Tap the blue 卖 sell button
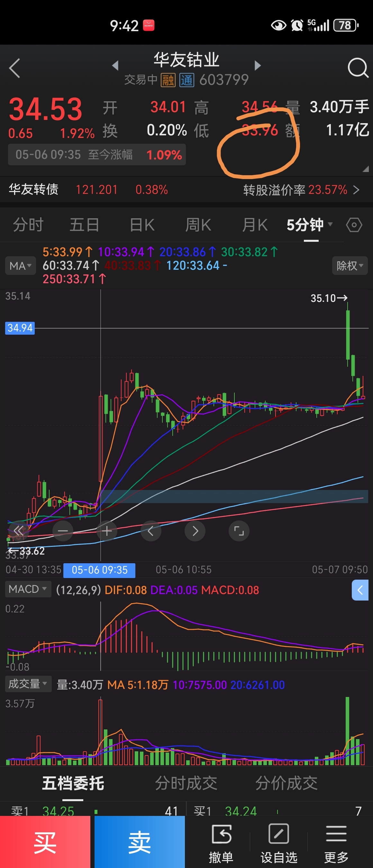This screenshot has height=868, width=373. [140, 842]
